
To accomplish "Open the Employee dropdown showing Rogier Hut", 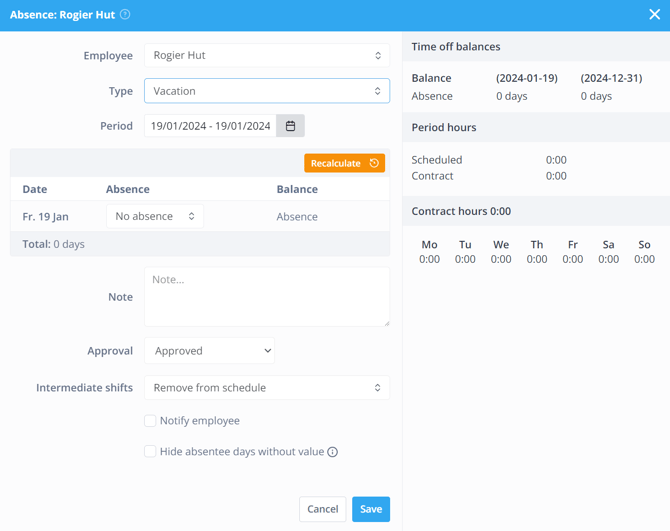I will coord(266,56).
